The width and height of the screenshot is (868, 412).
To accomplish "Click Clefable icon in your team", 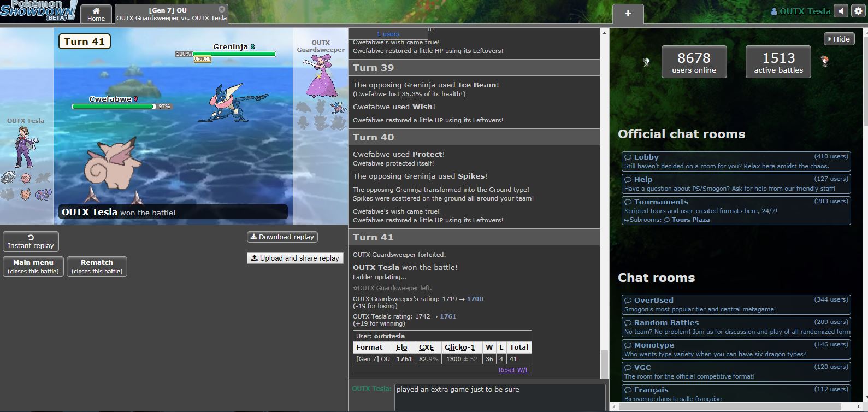I will pos(25,195).
